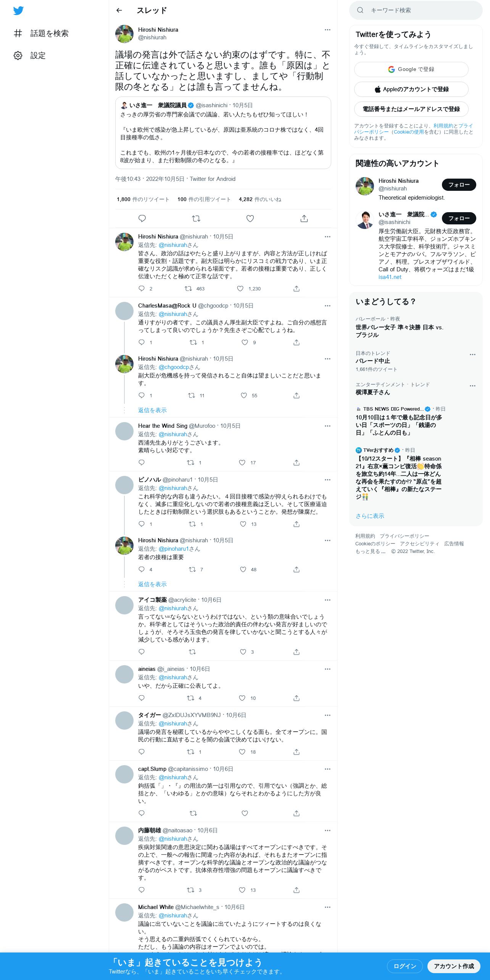Expand 返信を表示 under the chgoodcp reply

(152, 410)
